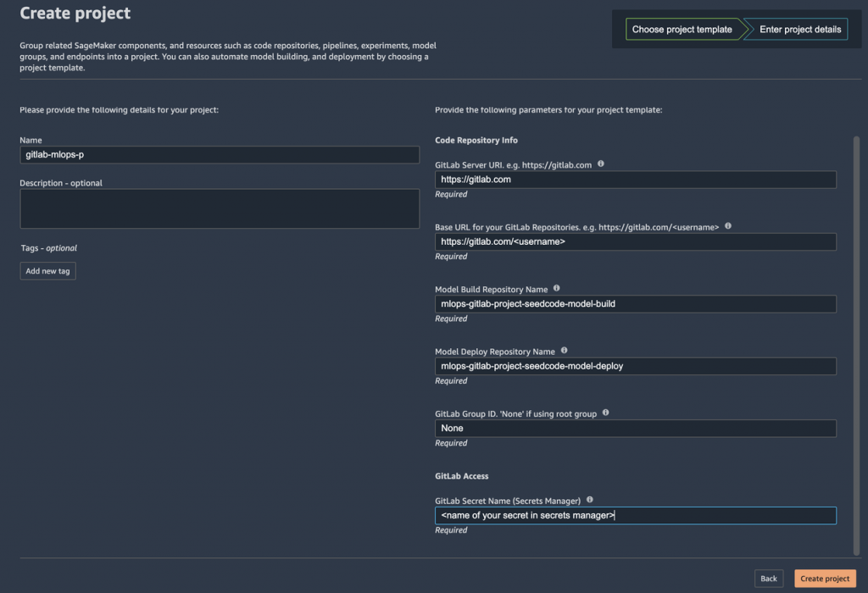Screen dimensions: 868x593
Task: Click info icon next to Base URL label
Action: point(728,225)
